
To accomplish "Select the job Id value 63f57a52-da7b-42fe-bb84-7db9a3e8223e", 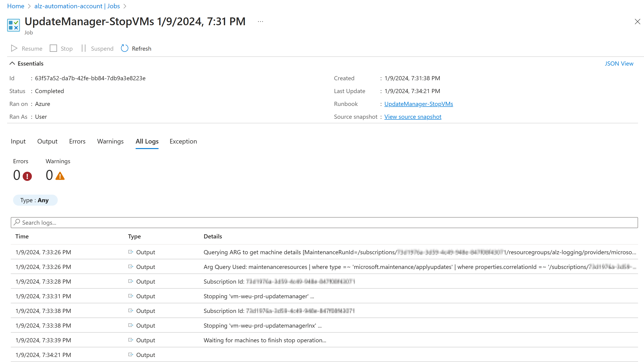I will coord(90,78).
